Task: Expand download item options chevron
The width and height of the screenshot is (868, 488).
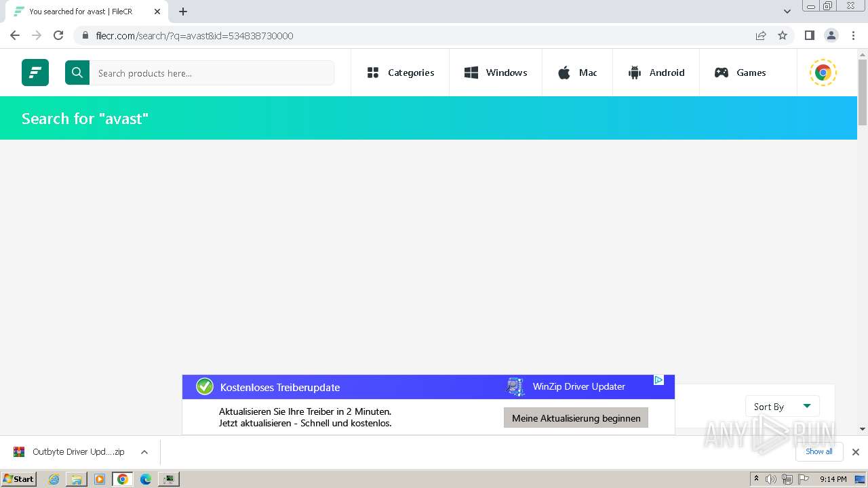Action: (144, 452)
